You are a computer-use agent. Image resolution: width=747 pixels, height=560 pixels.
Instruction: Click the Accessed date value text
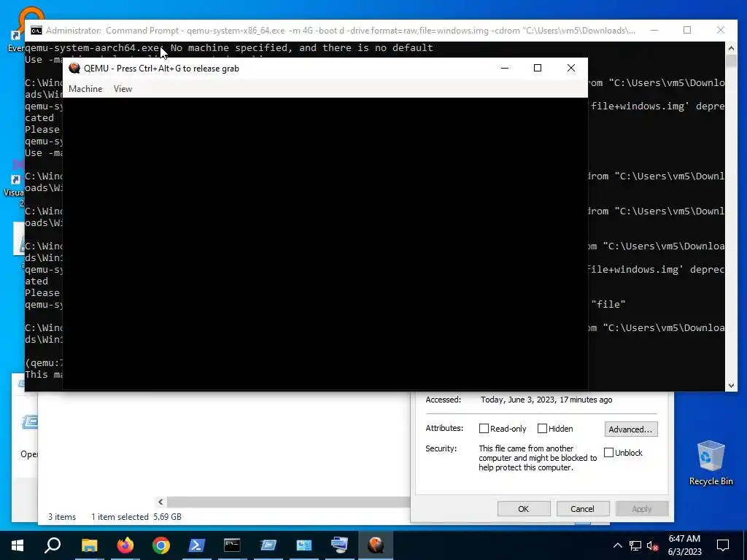546,400
